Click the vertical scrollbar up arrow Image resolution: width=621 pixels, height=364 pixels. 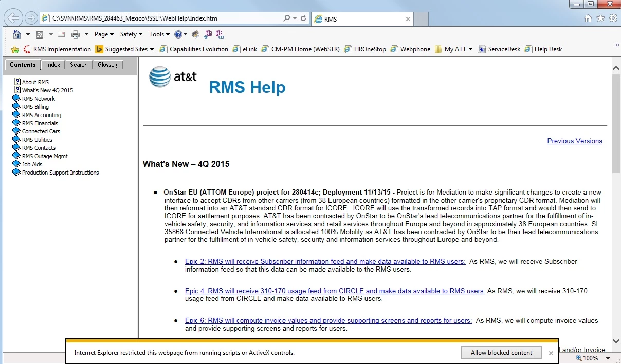(616, 68)
